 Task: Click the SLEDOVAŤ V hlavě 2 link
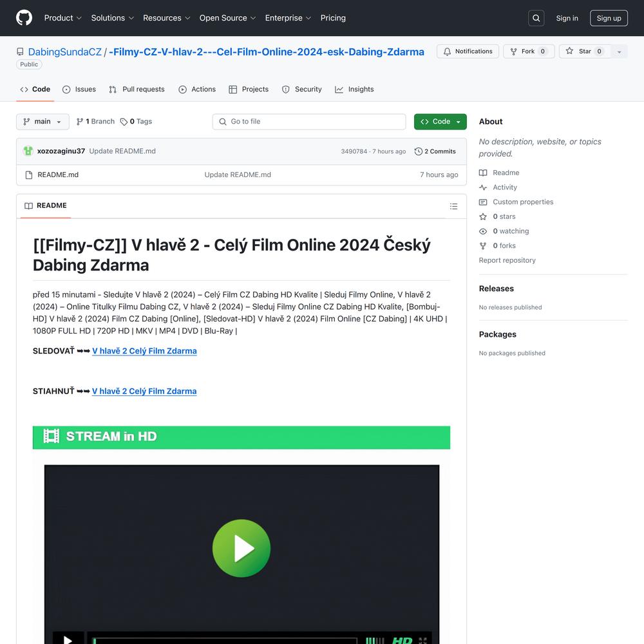pos(144,351)
